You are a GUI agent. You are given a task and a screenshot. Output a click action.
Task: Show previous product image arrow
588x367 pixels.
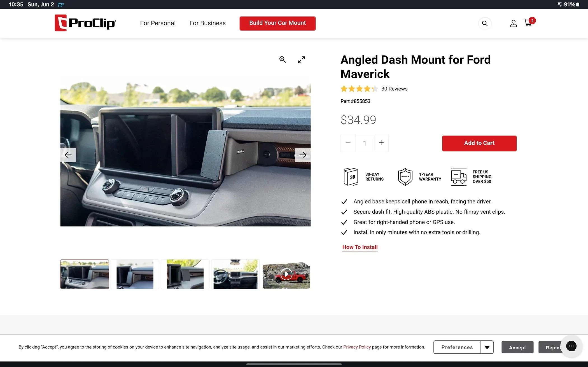click(x=68, y=155)
